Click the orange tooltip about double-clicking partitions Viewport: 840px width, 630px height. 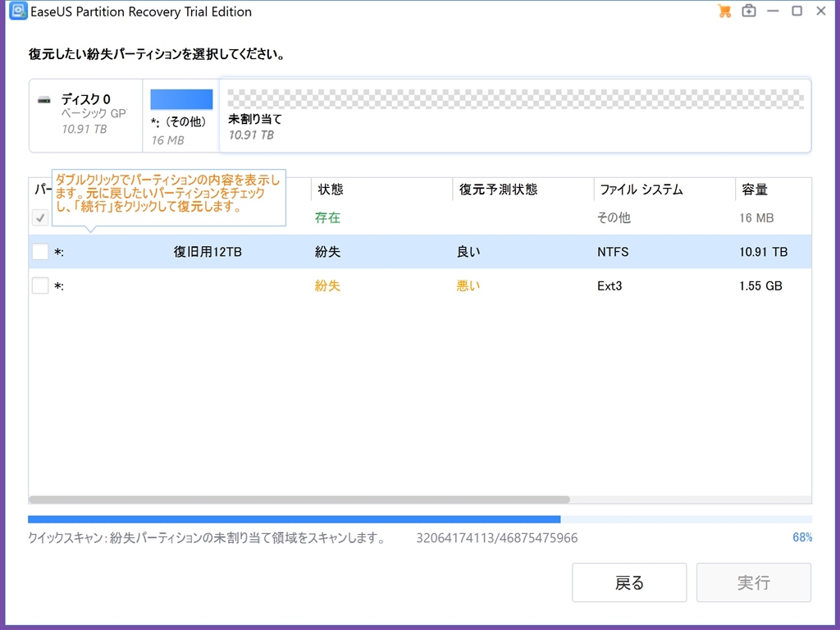[x=169, y=197]
